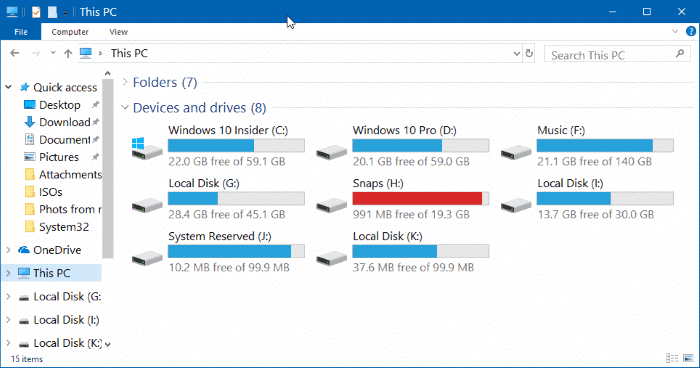This screenshot has width=700, height=368.
Task: Click the Music (F:) capacity bar
Action: coord(605,145)
